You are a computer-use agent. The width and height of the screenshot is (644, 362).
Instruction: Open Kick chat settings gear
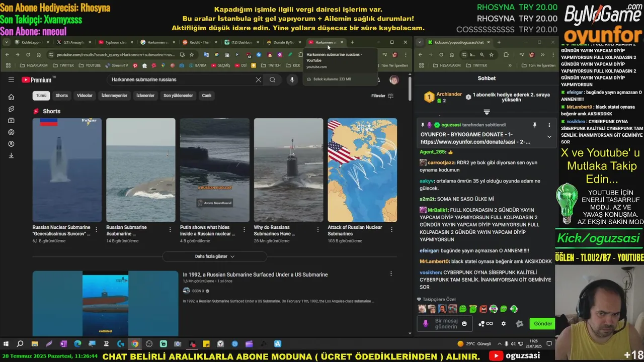click(x=504, y=324)
